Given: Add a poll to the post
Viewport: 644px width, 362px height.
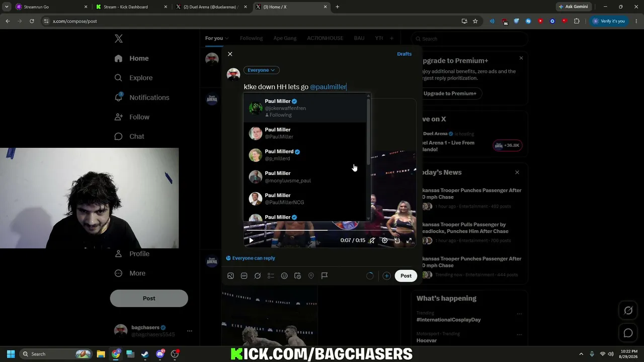Looking at the screenshot, I should click(271, 276).
